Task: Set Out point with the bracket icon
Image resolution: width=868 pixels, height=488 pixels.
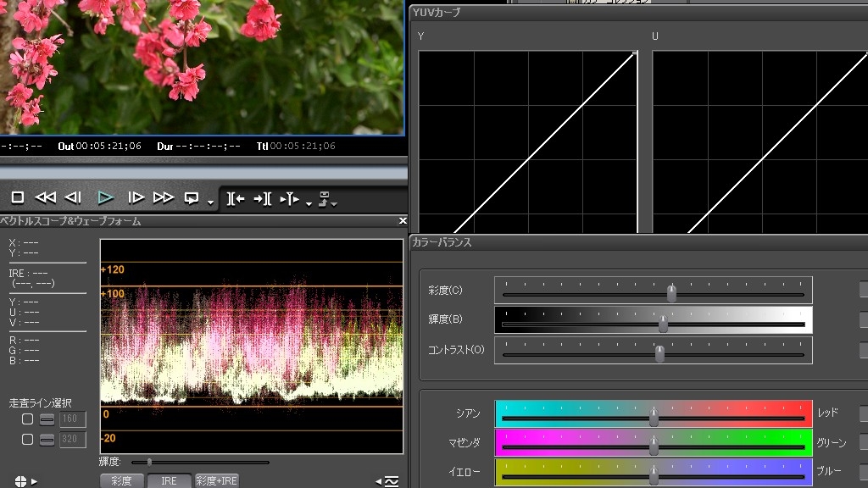Action: (x=263, y=198)
